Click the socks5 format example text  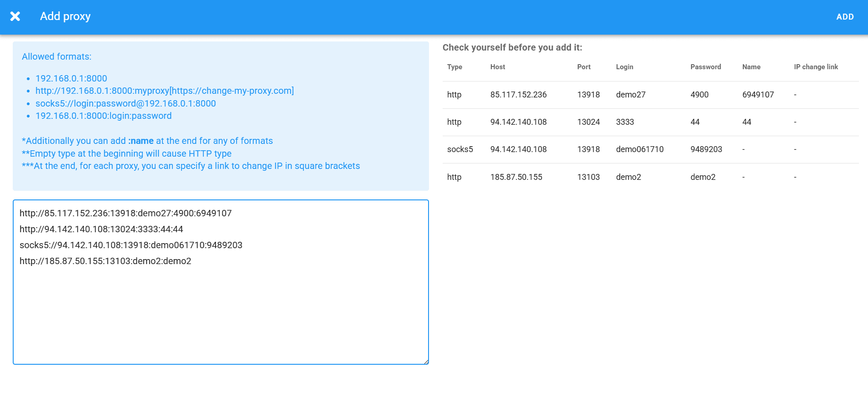[x=126, y=103]
